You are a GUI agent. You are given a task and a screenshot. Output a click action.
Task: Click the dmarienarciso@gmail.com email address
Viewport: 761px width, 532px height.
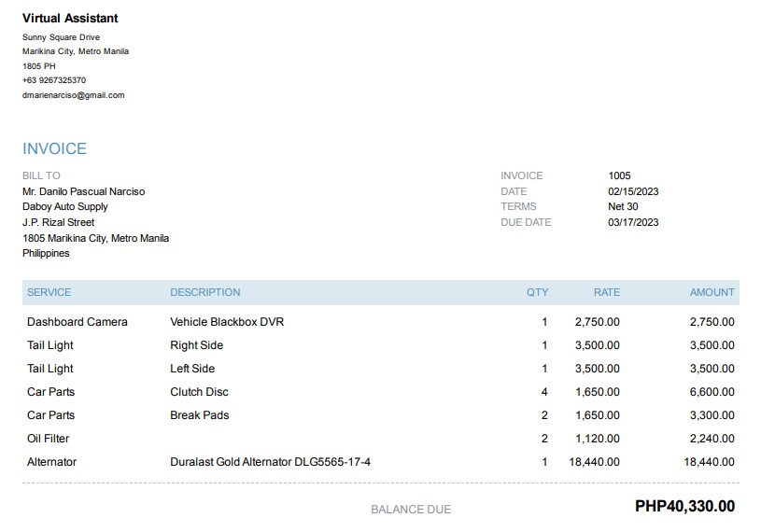(x=73, y=95)
